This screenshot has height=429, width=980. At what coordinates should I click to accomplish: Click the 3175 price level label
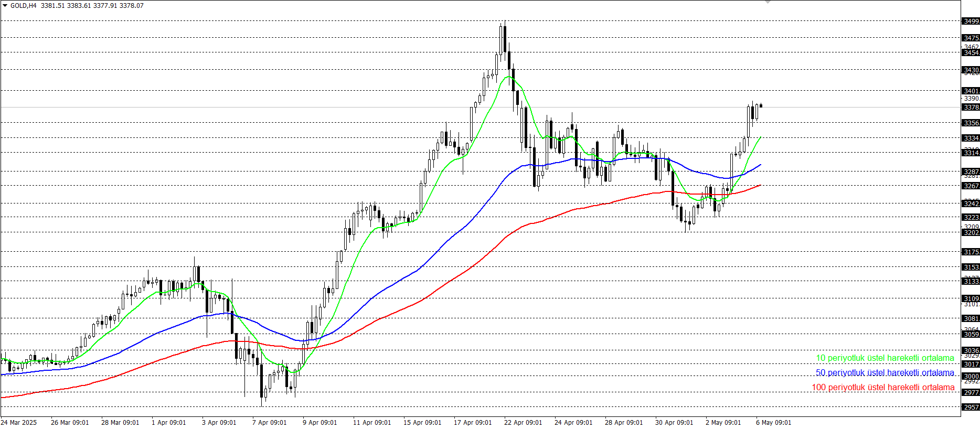coord(971,252)
